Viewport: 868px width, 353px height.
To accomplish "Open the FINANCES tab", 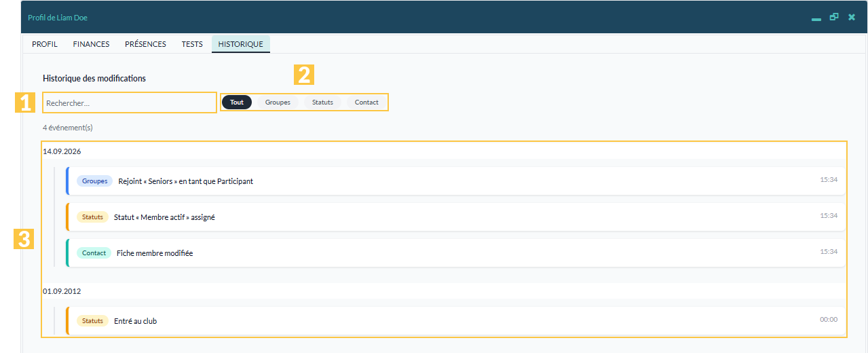I will 91,44.
